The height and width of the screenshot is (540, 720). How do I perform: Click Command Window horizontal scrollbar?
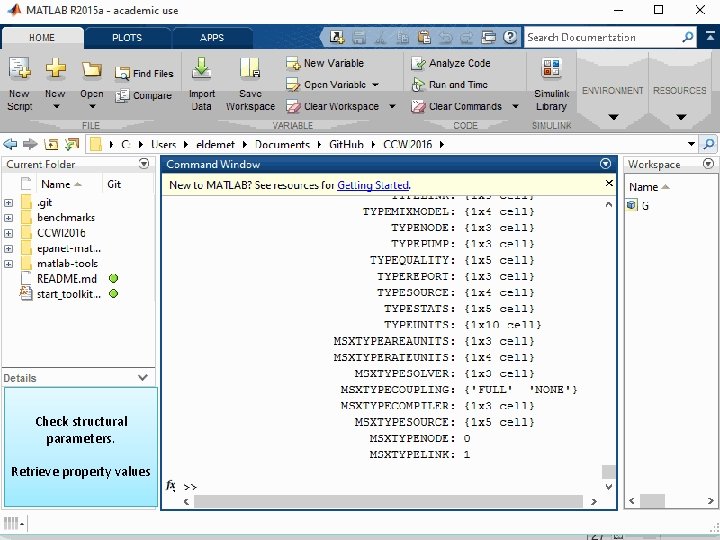[x=388, y=501]
